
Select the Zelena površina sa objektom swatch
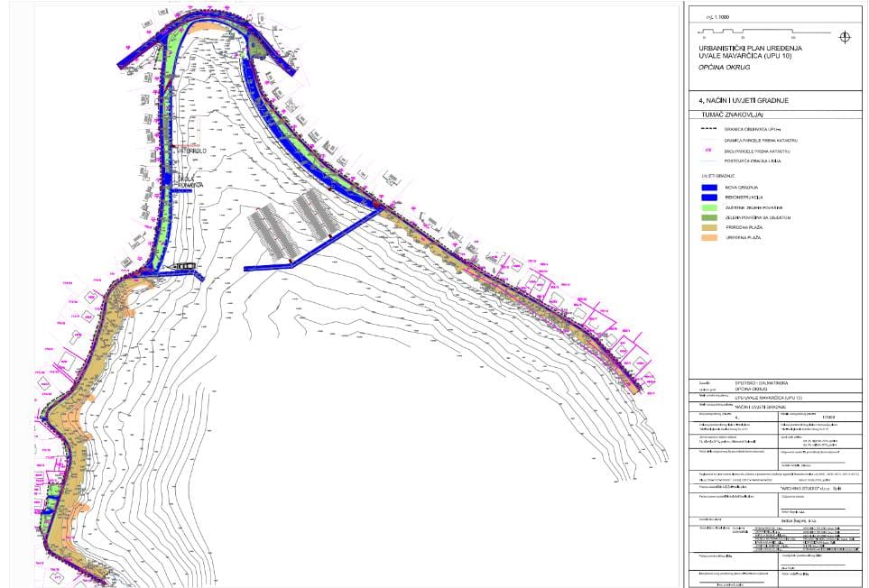pos(708,216)
